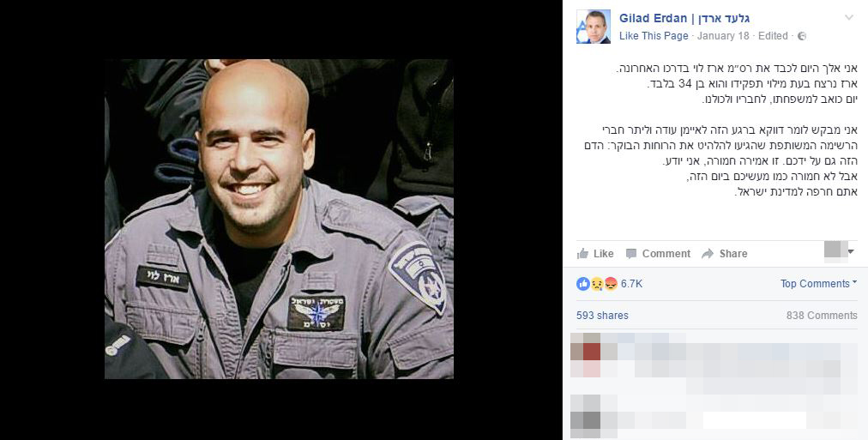Image resolution: width=868 pixels, height=440 pixels.
Task: Click the Comment speech bubble icon
Action: (631, 254)
